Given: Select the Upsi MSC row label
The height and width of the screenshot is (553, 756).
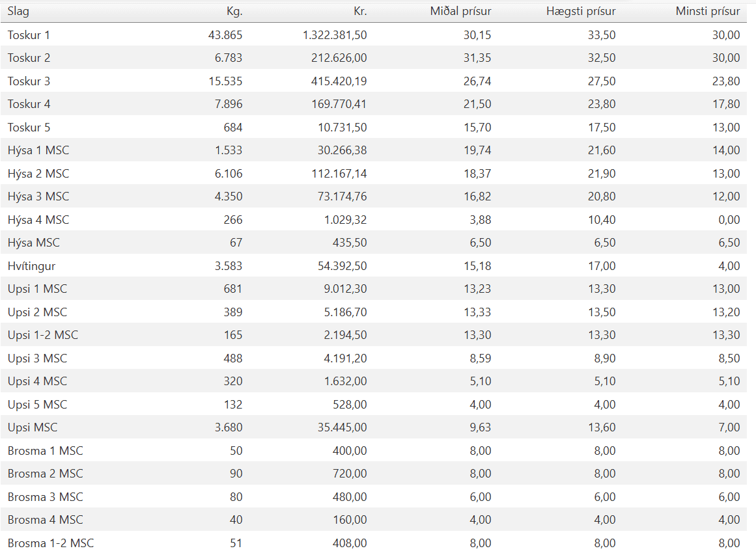Looking at the screenshot, I should pos(33,427).
